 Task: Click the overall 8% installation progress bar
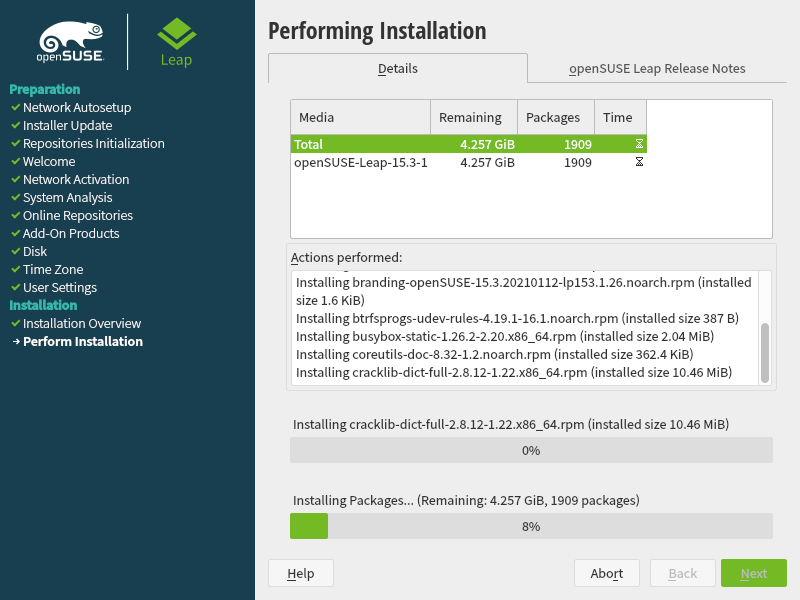[530, 526]
